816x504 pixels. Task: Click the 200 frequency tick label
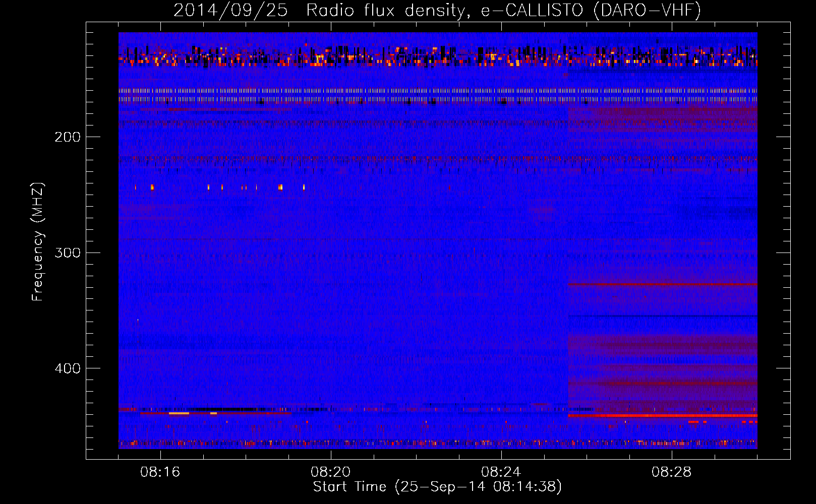(x=68, y=137)
